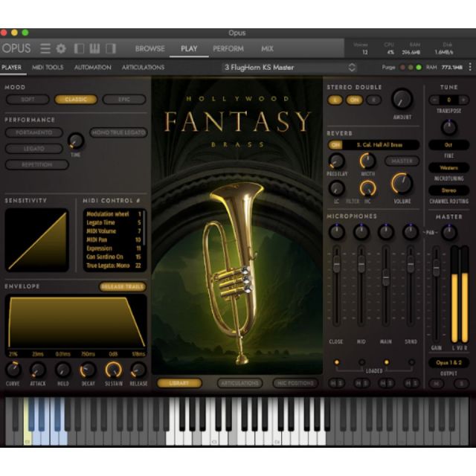This screenshot has height=476, width=476.
Task: Switch to the Mix page
Action: click(267, 48)
